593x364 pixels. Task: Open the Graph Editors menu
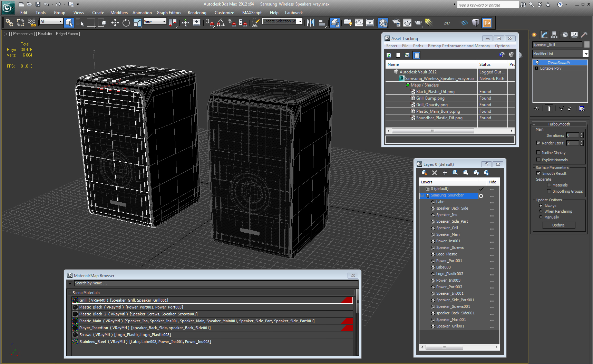(x=169, y=13)
